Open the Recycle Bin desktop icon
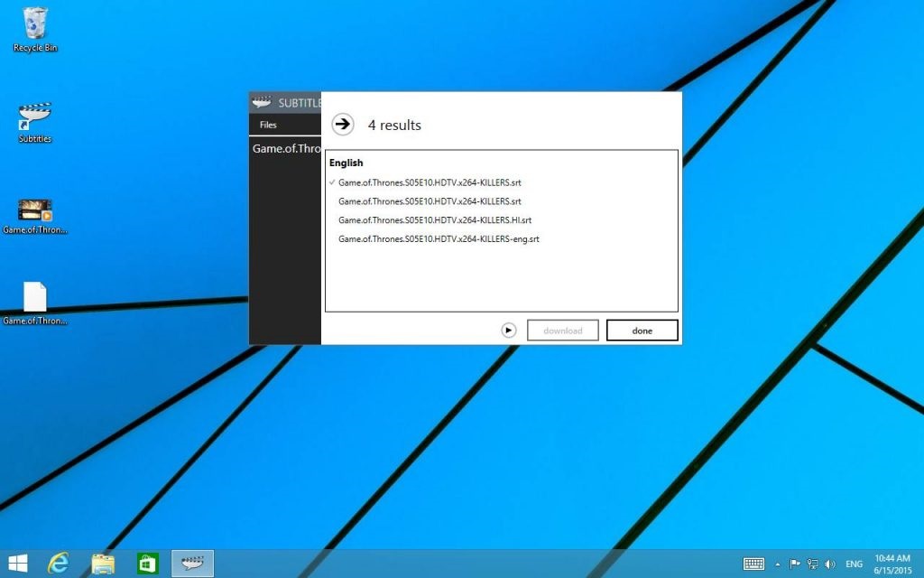The image size is (924, 578). [35, 30]
